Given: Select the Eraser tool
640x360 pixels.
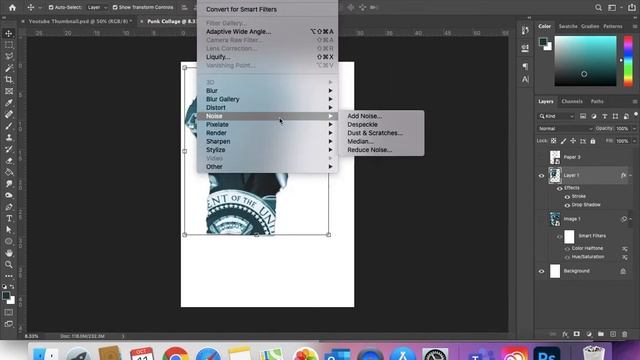Looking at the screenshot, I should [x=9, y=160].
